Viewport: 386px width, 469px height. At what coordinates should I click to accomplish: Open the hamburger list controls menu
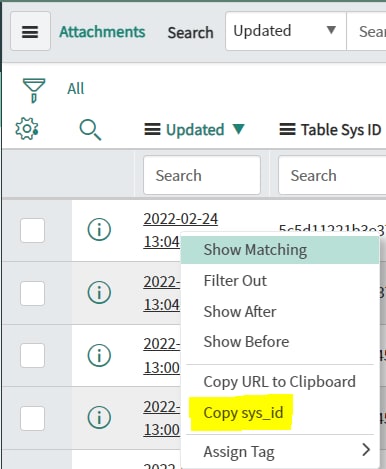coord(30,31)
